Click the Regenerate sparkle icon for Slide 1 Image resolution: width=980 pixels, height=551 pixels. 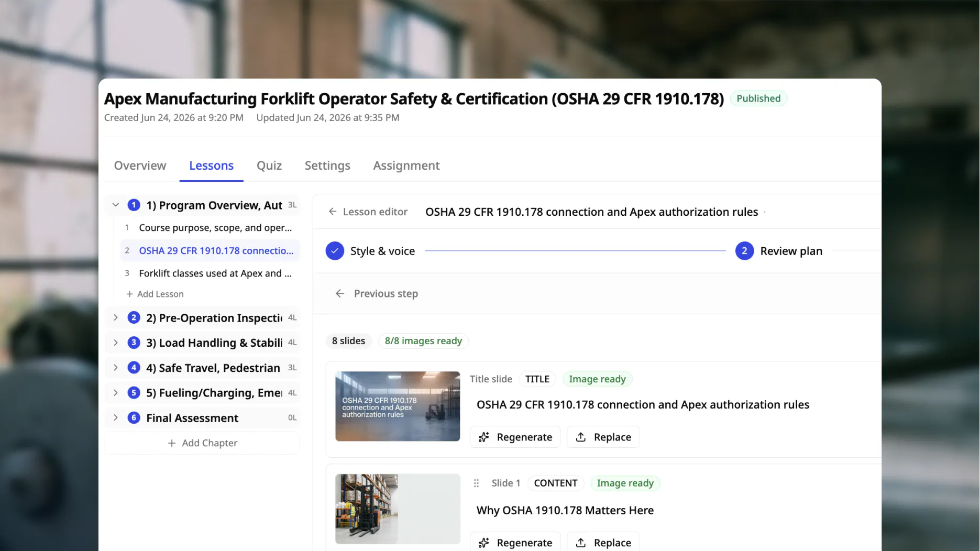pos(484,543)
